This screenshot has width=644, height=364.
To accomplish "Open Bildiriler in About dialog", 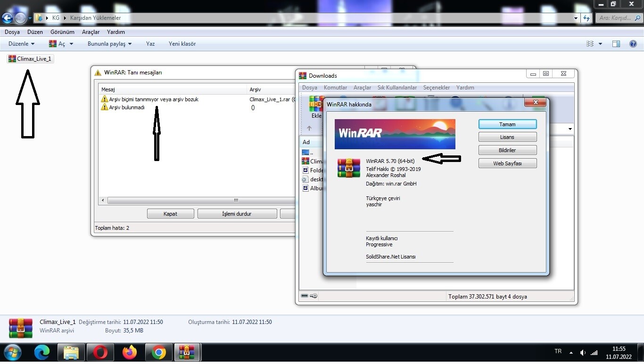I will coord(508,150).
